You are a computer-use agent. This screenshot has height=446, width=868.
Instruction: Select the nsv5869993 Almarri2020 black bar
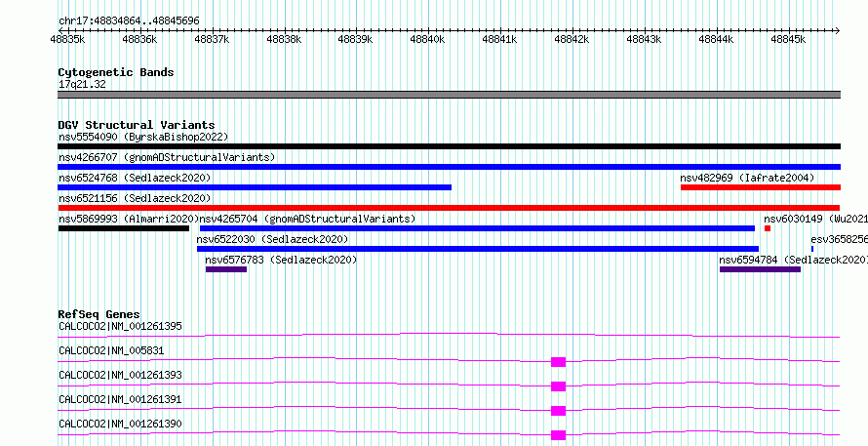(x=124, y=228)
